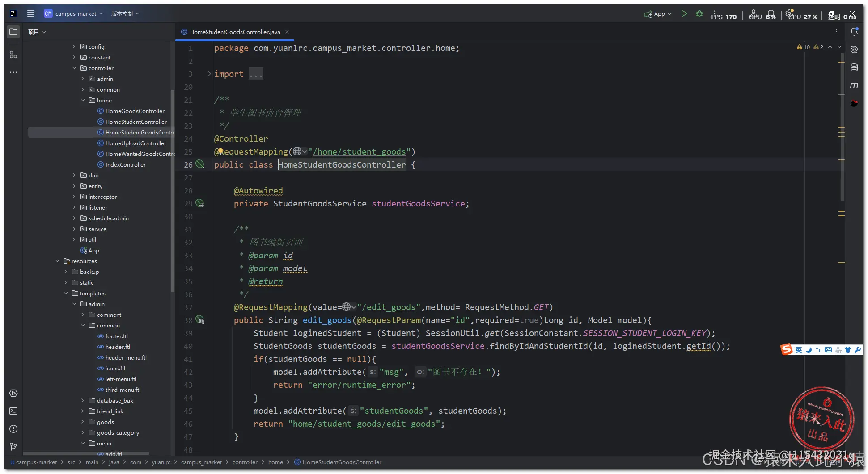
Task: Open the 项目 view dropdown
Action: coord(37,32)
